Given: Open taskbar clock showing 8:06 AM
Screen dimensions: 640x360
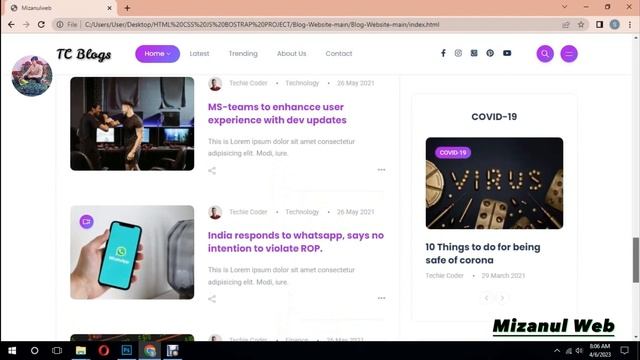Looking at the screenshot, I should [x=600, y=351].
